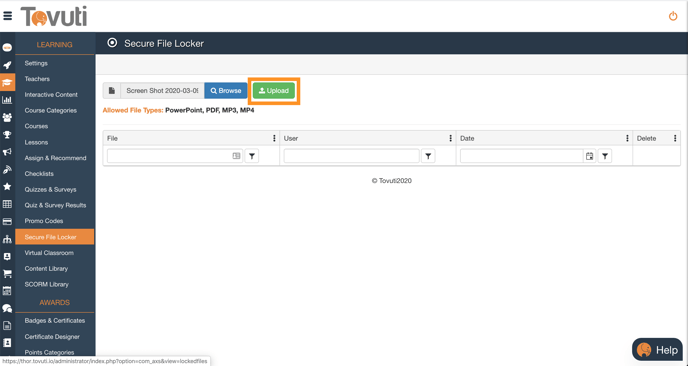Open the star sidebar icon
This screenshot has height=366, width=688.
(7, 187)
